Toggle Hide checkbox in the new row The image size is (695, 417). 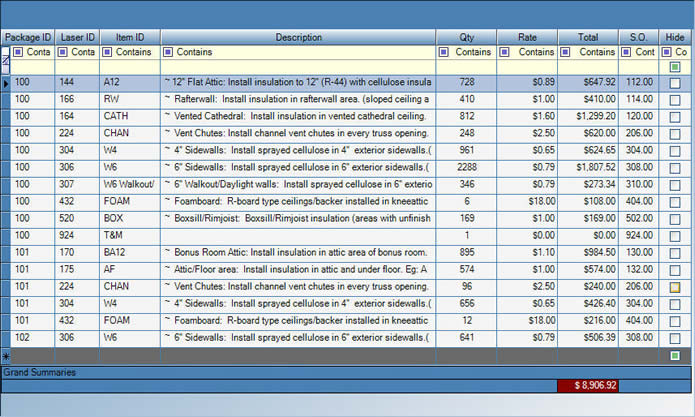pos(675,355)
